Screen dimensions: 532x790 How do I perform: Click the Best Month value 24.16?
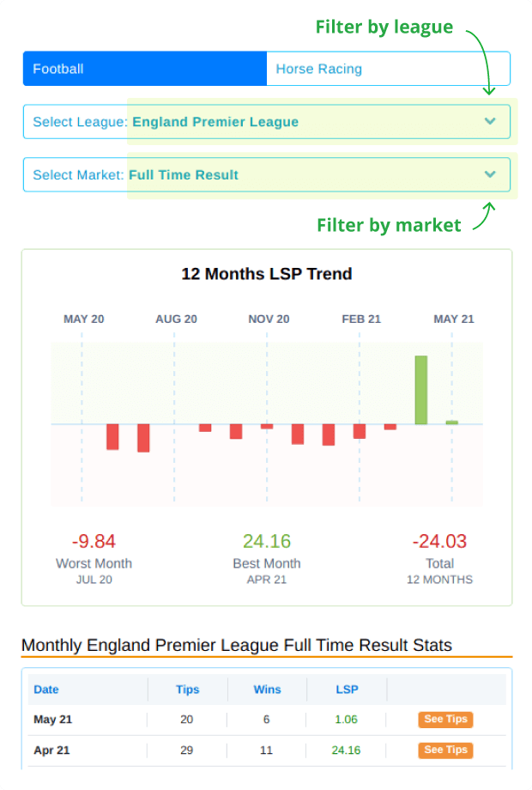point(267,542)
